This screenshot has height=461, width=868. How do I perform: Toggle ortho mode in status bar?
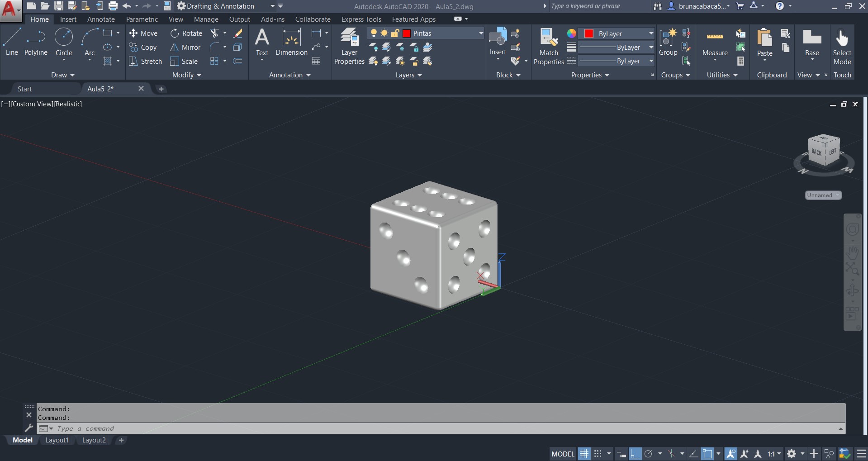pyautogui.click(x=635, y=454)
